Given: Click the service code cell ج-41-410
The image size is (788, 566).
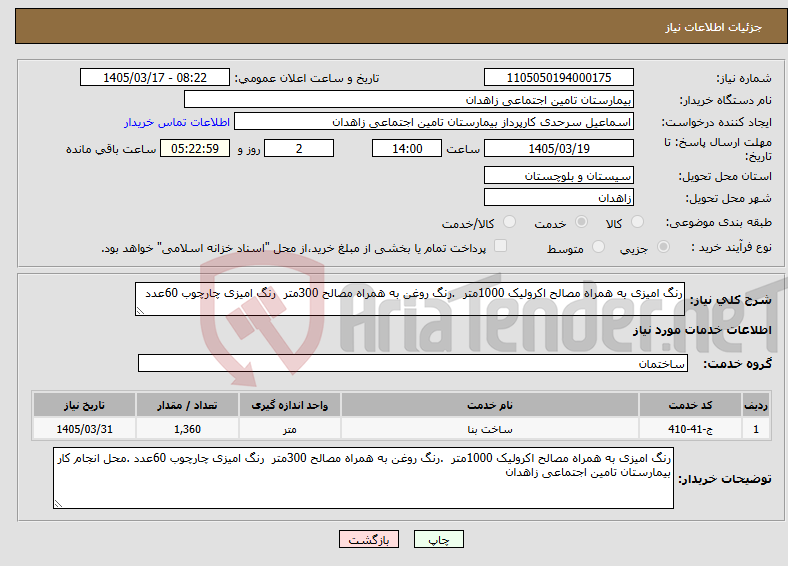Looking at the screenshot, I should pyautogui.click(x=691, y=429).
